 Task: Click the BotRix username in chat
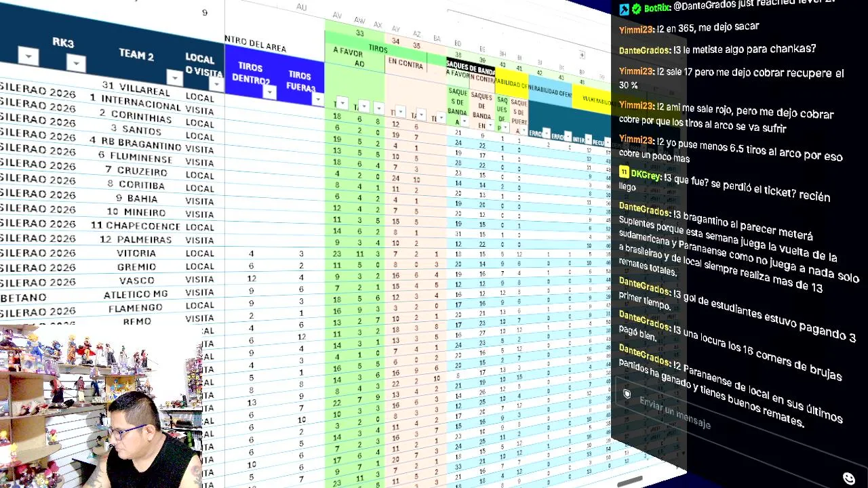coord(658,8)
